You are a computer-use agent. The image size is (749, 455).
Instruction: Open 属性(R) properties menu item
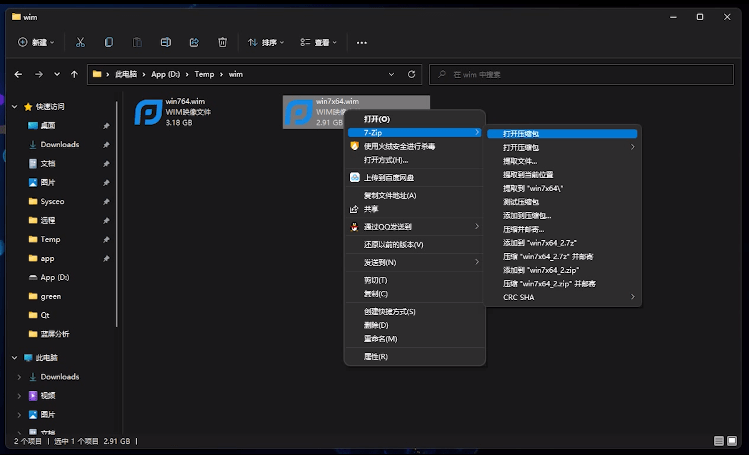point(415,357)
